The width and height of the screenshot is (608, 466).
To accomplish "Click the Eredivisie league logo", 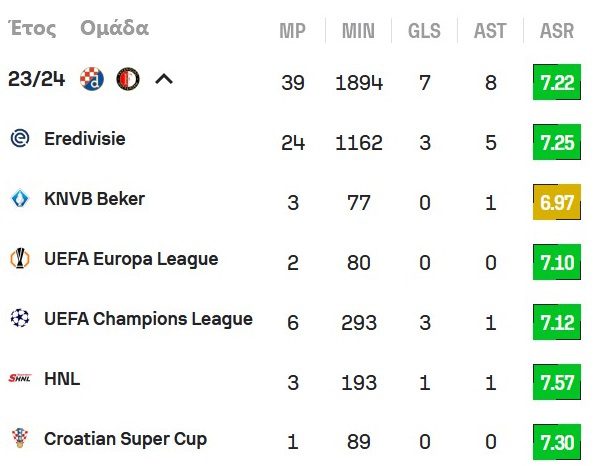I will tap(19, 139).
